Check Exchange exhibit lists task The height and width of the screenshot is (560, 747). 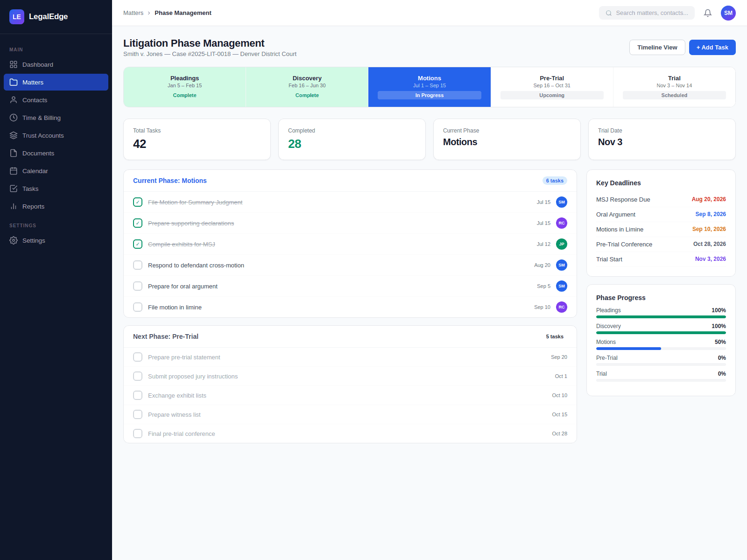[138, 395]
